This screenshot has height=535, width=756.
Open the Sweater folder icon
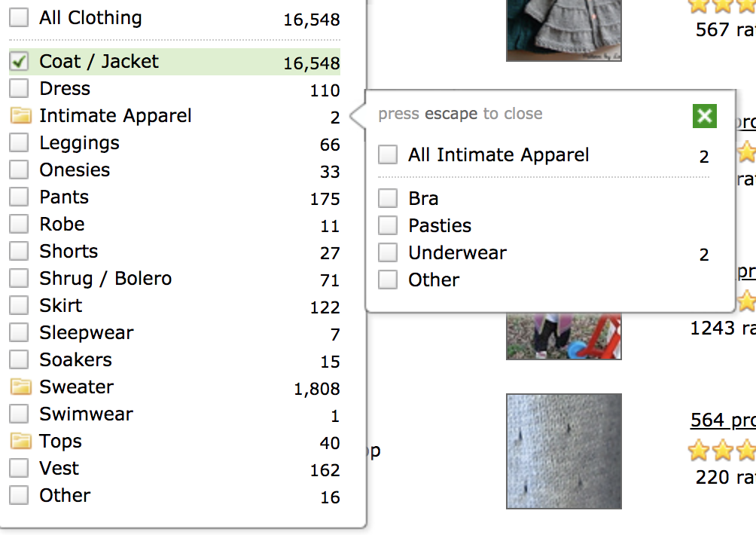click(x=20, y=387)
